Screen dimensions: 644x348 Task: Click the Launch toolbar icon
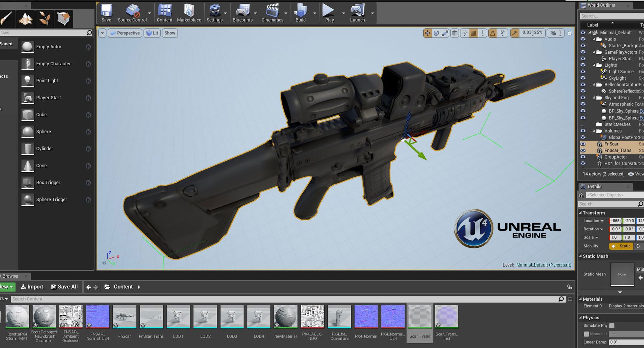357,13
